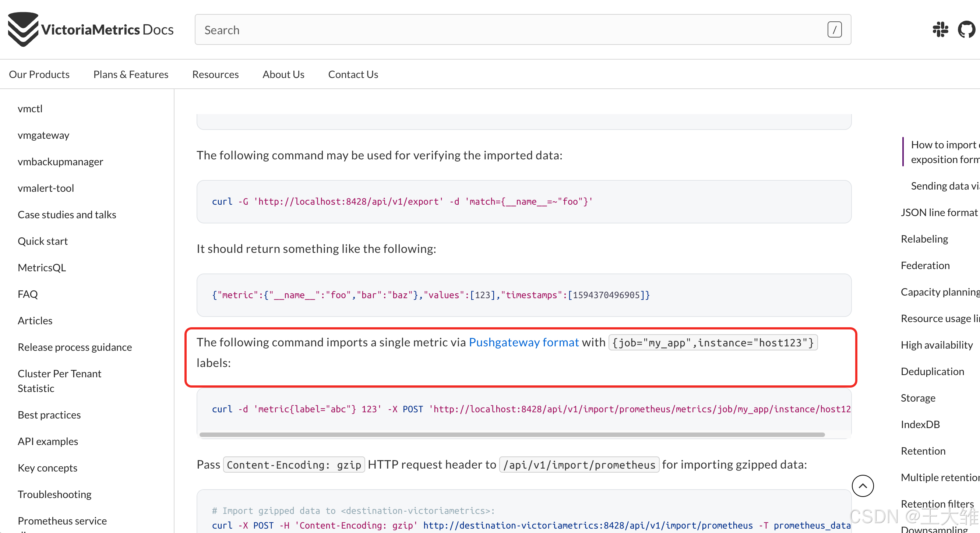Open the MetricsQL sidebar link

click(x=42, y=268)
